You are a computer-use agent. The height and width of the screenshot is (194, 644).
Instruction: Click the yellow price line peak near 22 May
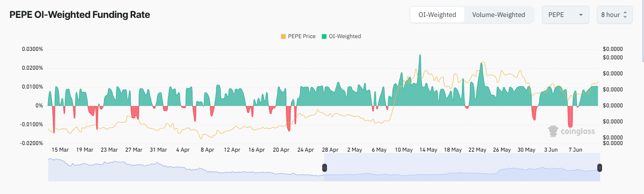481,63
